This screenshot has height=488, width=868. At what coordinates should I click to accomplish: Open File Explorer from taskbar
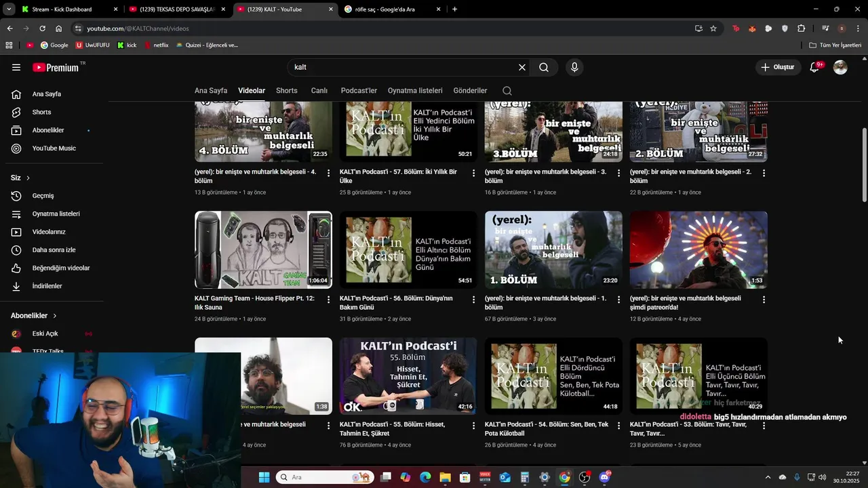445,477
